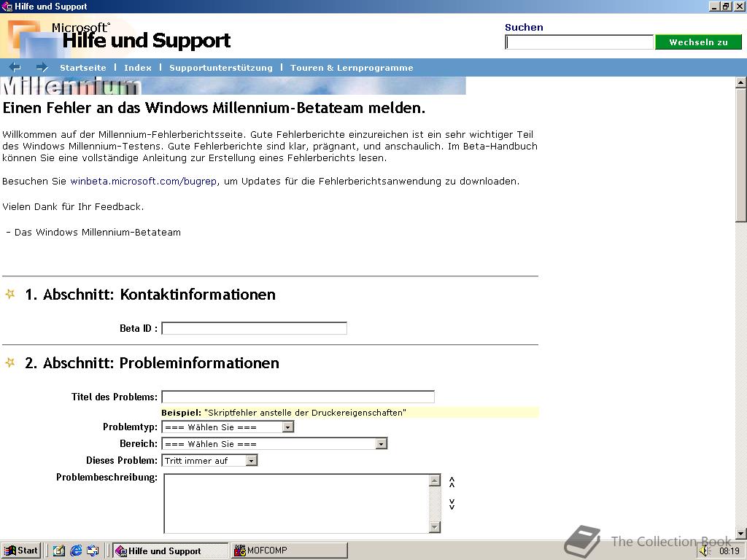Click the star icon beside 1. Abschnitt
The height and width of the screenshot is (560, 747).
click(10, 294)
